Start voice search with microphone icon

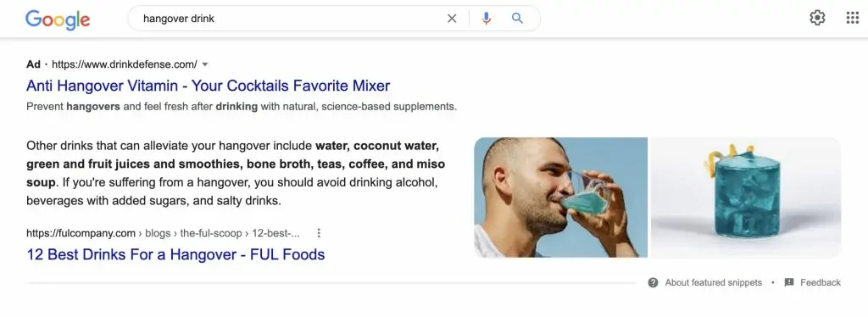click(486, 19)
